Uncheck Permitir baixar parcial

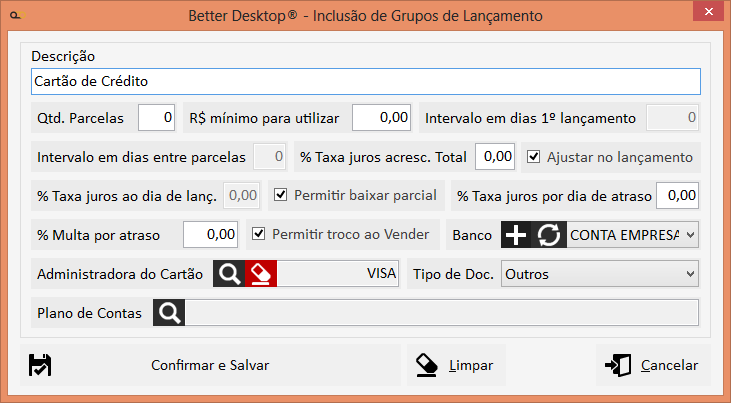pyautogui.click(x=280, y=195)
